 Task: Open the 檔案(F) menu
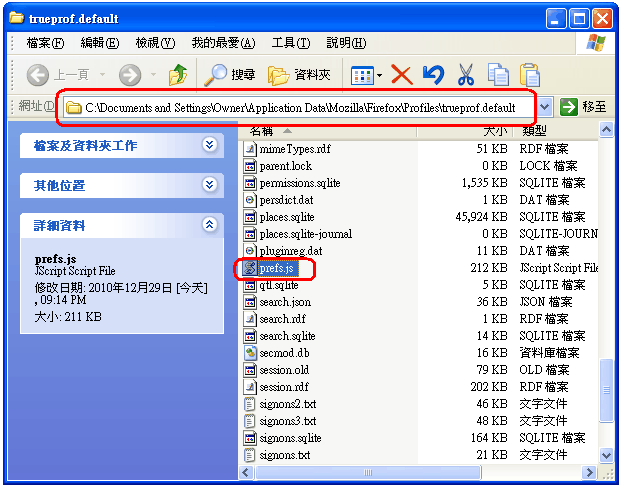point(45,42)
